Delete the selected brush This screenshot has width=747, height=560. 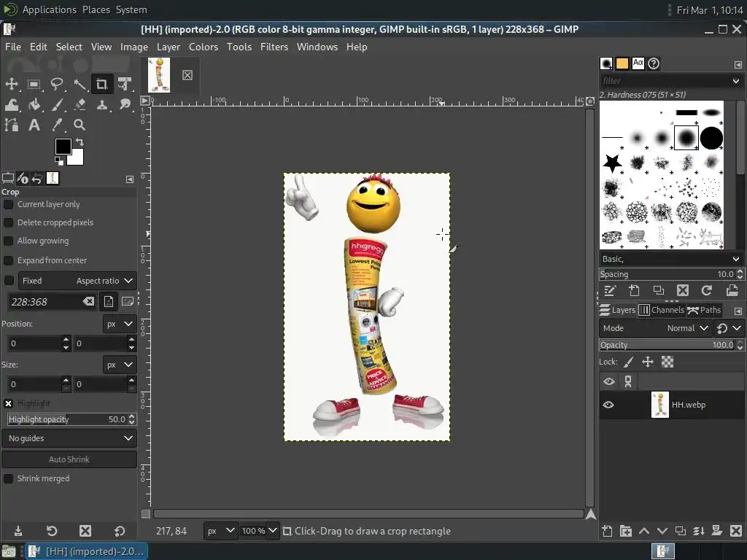tap(683, 290)
